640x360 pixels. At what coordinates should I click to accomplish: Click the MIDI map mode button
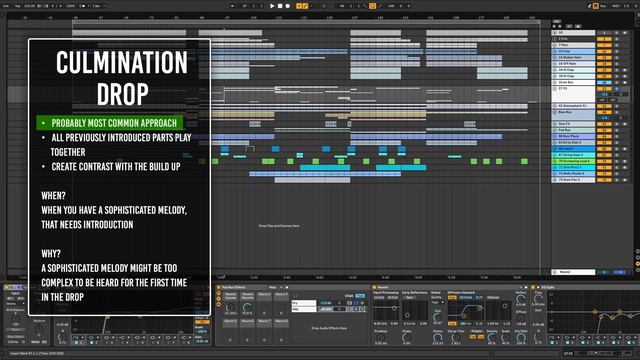(x=616, y=6)
